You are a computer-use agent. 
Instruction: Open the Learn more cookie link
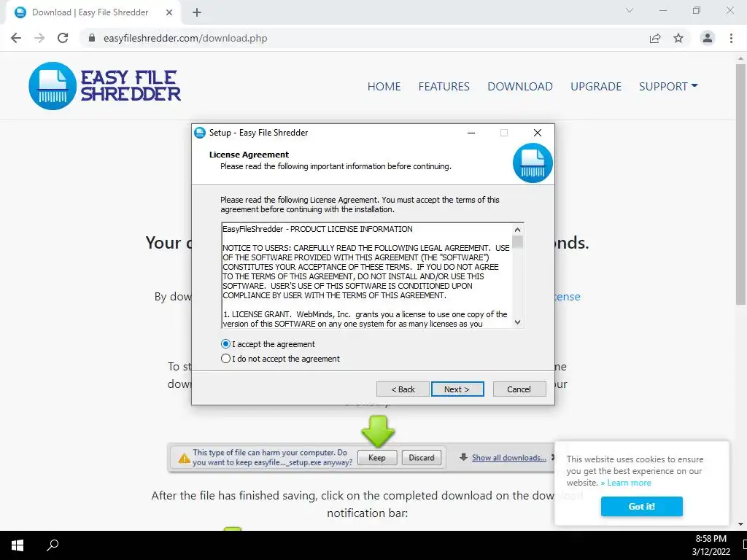[x=629, y=483]
